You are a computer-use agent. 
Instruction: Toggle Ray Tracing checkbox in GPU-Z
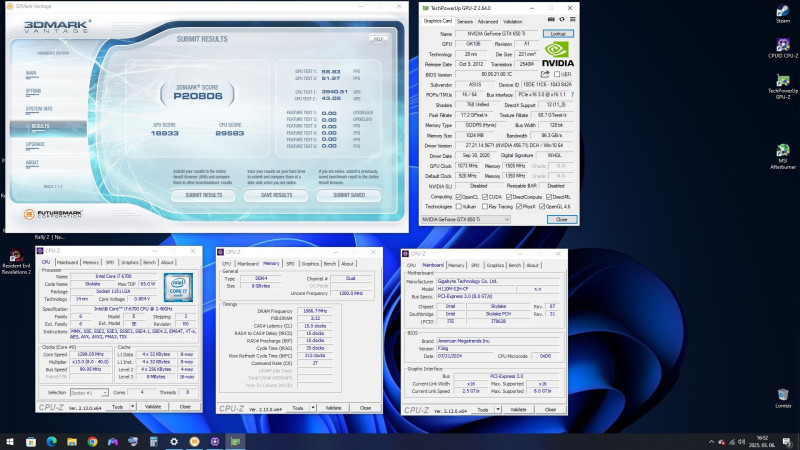(x=485, y=207)
